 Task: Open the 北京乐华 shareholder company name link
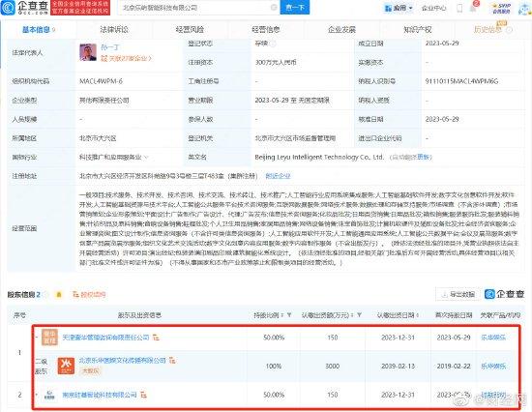tap(123, 360)
